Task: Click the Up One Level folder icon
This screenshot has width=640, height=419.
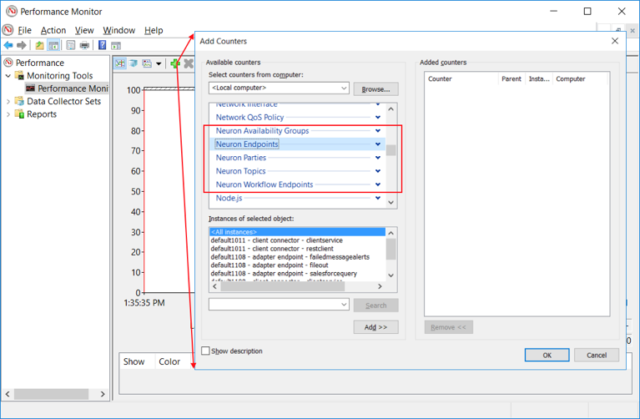Action: pos(40,45)
